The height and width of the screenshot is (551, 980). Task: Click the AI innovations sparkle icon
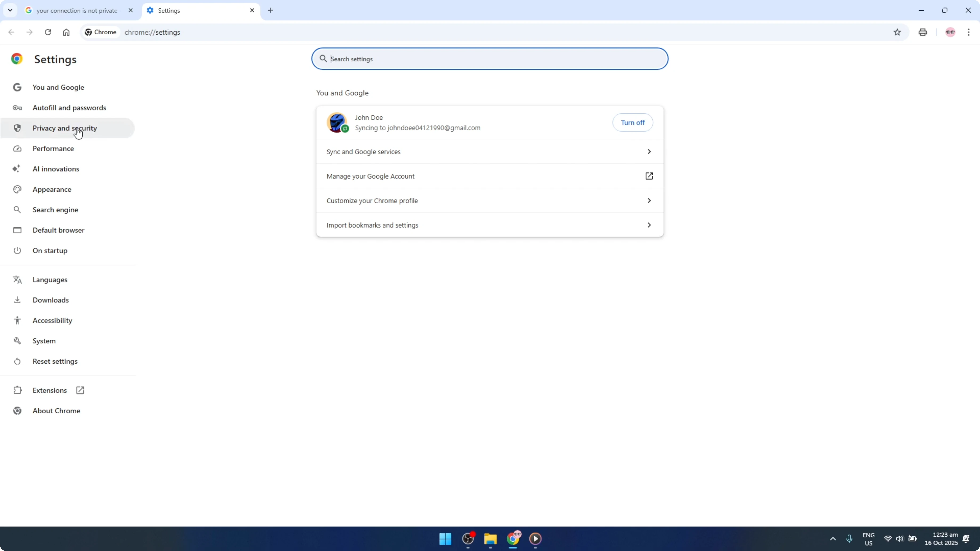(17, 169)
